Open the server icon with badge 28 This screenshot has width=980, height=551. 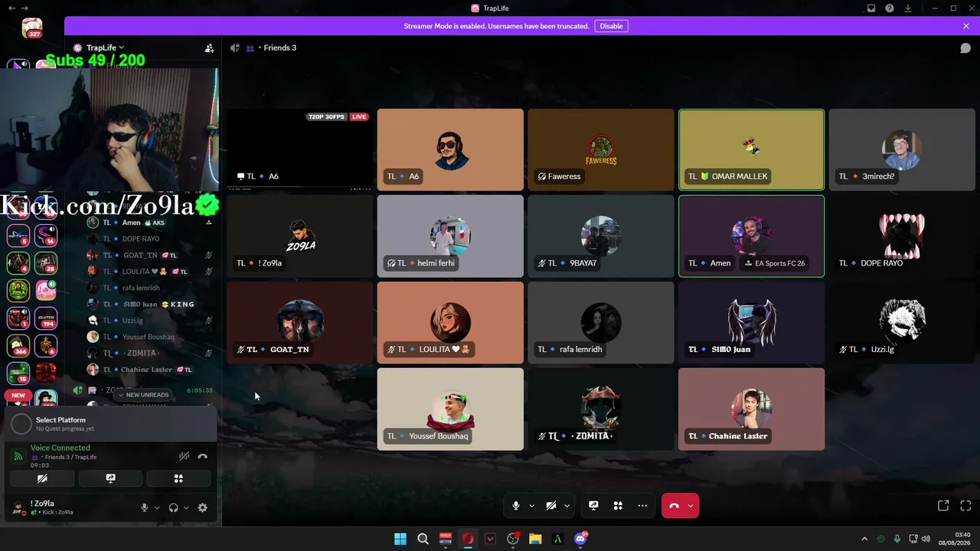point(46,262)
